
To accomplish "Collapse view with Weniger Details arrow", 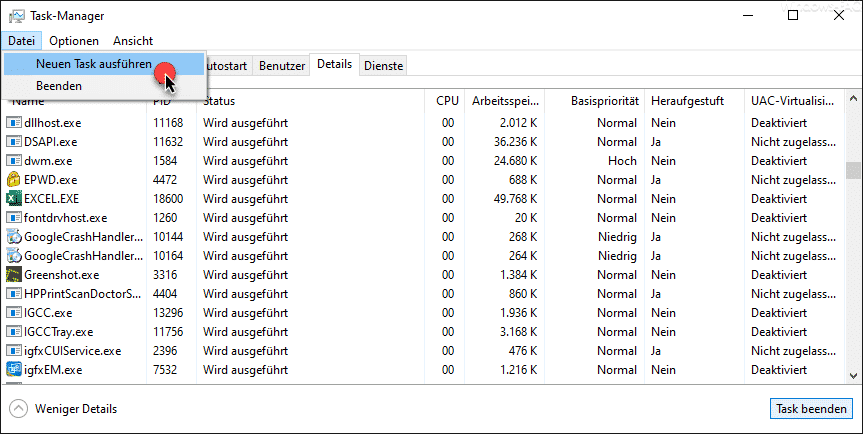I will point(19,409).
